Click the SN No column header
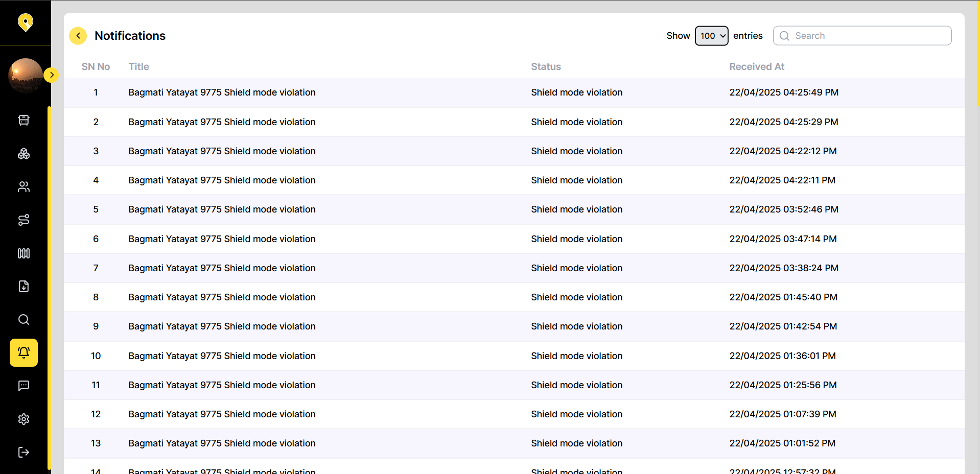 click(96, 66)
